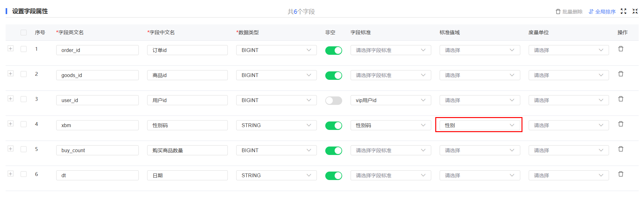The image size is (644, 201).
Task: Click the fullscreen expand icon
Action: point(623,11)
